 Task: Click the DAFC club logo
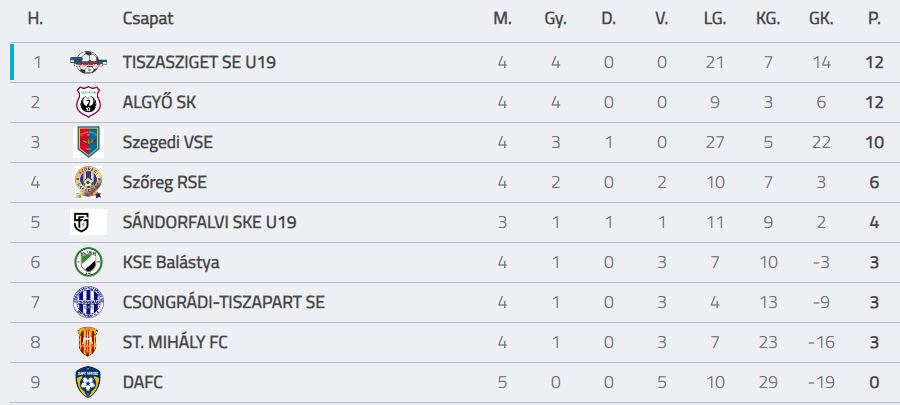coord(89,382)
